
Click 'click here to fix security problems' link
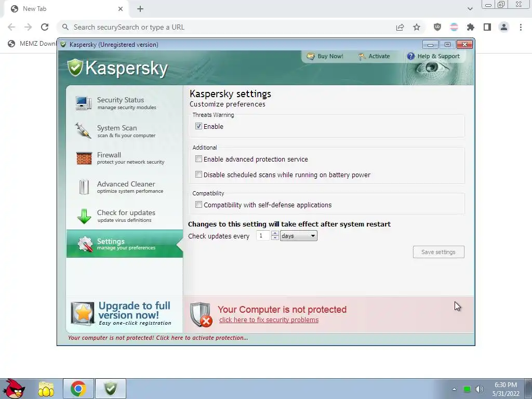click(x=269, y=320)
